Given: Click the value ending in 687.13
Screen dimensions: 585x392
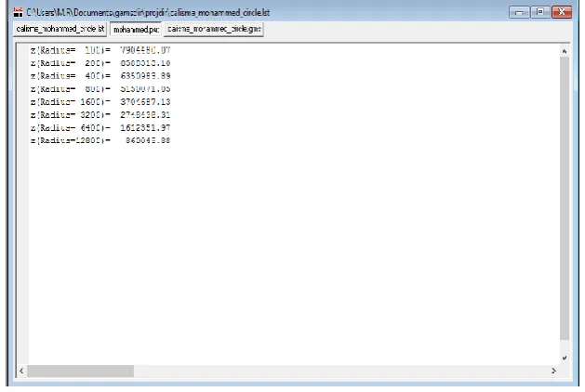Looking at the screenshot, I should [x=145, y=102].
